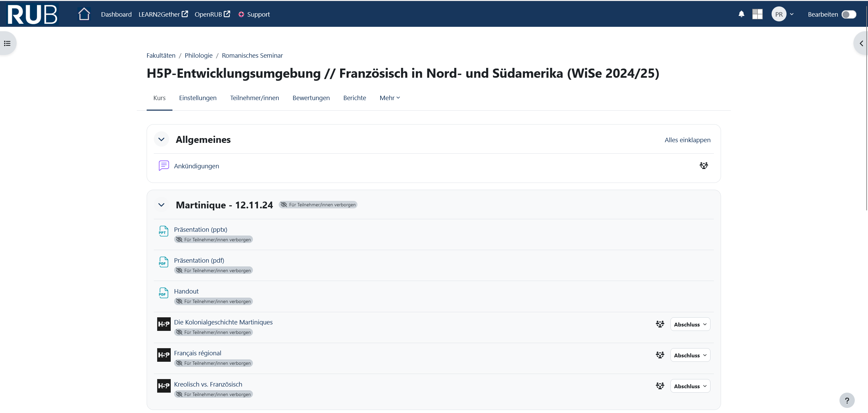
Task: Open the notifications bell
Action: click(x=741, y=14)
